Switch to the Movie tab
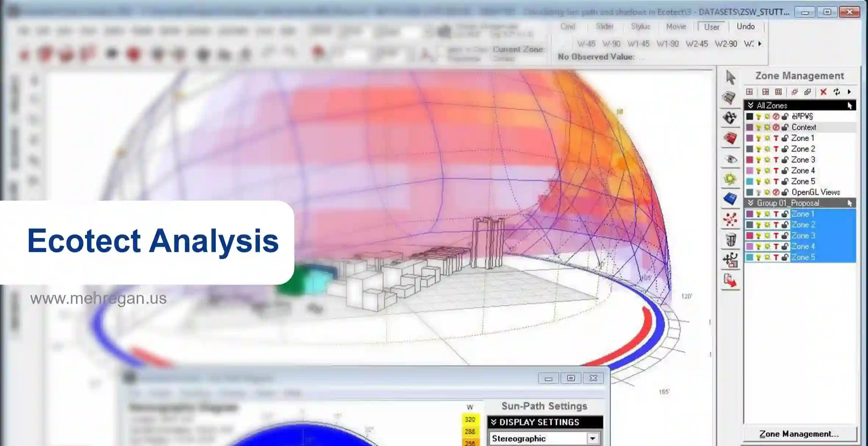The height and width of the screenshot is (446, 868). 676,26
